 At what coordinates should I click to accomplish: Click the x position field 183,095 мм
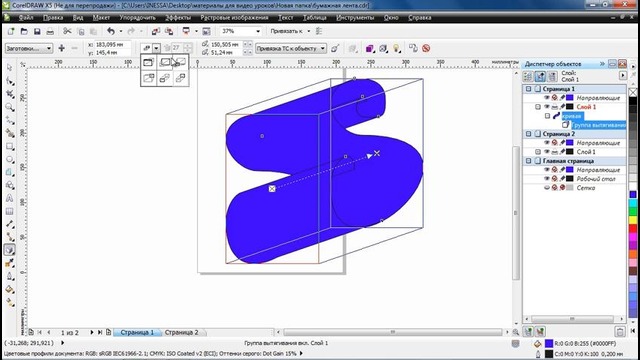[112, 44]
